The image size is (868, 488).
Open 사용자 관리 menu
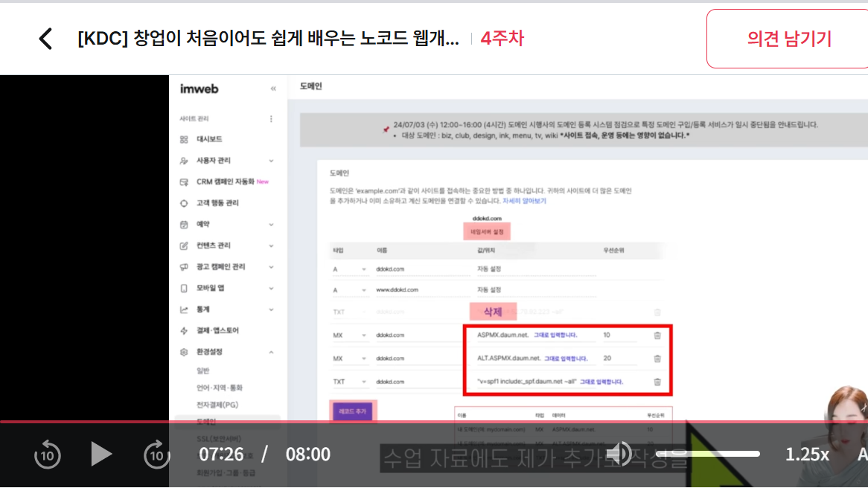point(213,161)
